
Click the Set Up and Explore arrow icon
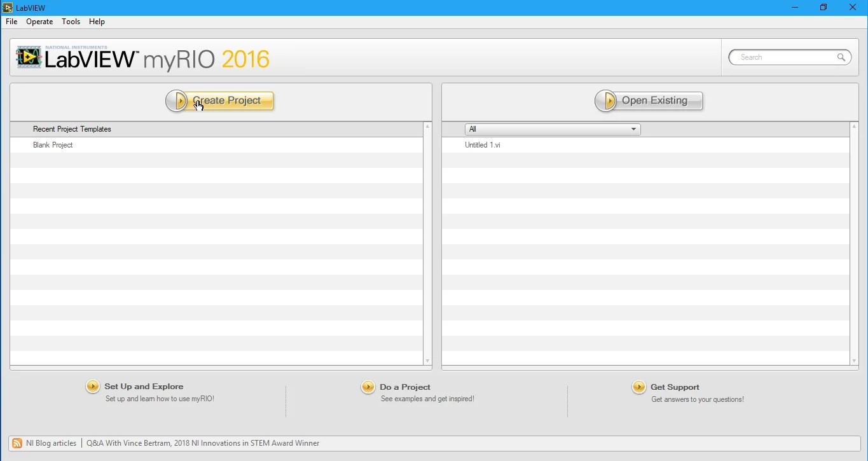pos(93,386)
